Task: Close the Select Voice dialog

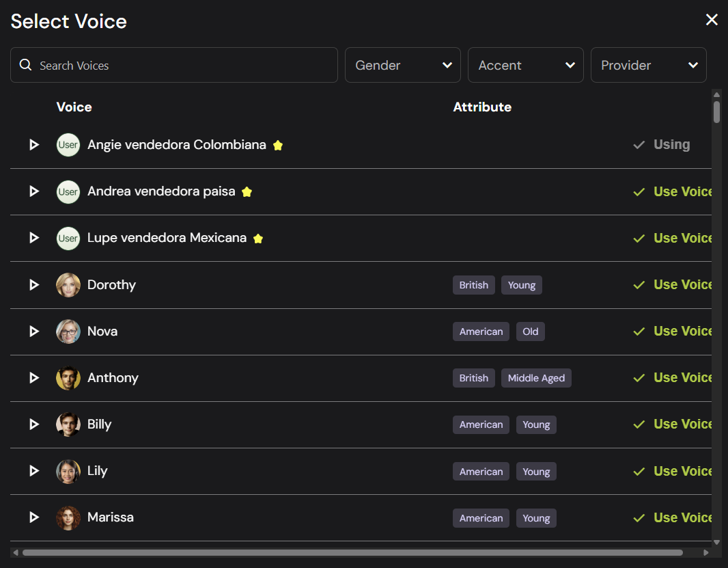Action: click(x=712, y=20)
